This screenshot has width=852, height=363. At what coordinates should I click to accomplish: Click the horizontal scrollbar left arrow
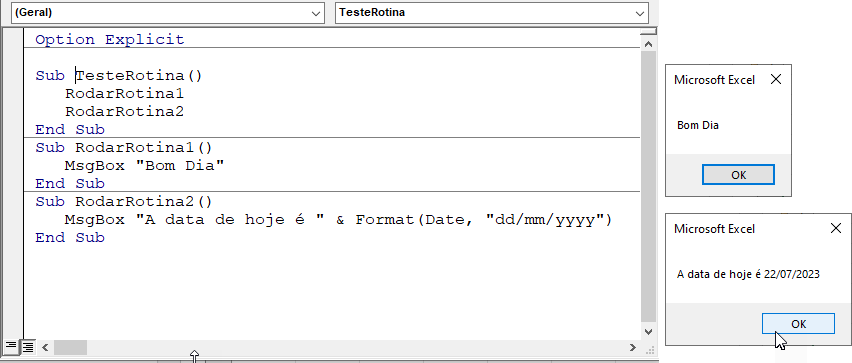pyautogui.click(x=45, y=347)
